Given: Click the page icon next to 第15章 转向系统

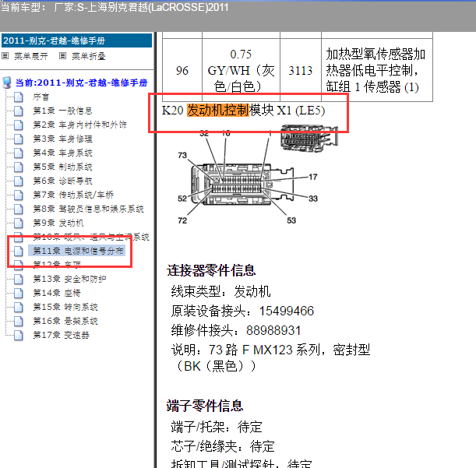Looking at the screenshot, I should point(19,307).
